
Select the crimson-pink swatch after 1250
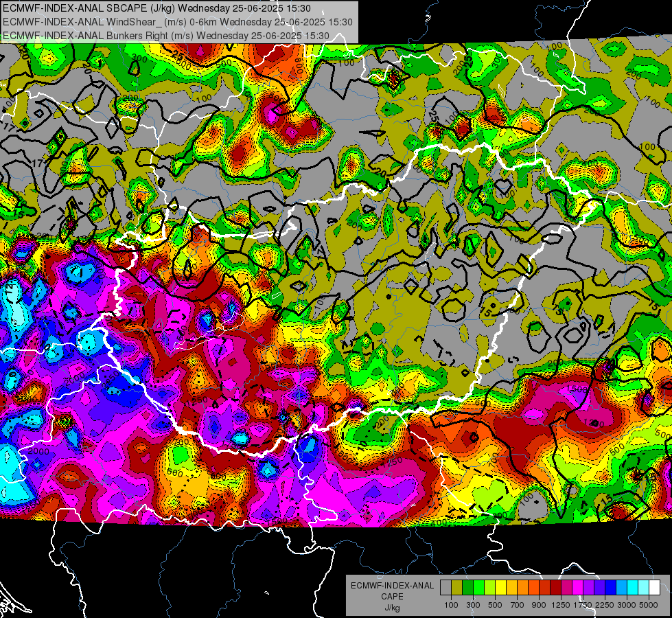566,587
